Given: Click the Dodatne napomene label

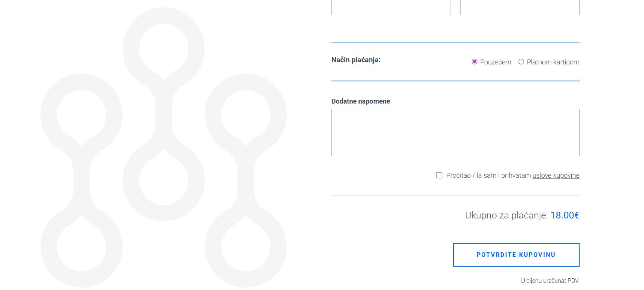Looking at the screenshot, I should click(x=360, y=101).
